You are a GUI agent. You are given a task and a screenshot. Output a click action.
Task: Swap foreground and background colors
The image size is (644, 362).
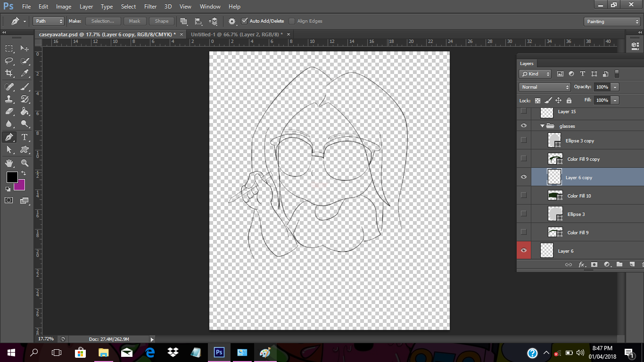pyautogui.click(x=24, y=173)
